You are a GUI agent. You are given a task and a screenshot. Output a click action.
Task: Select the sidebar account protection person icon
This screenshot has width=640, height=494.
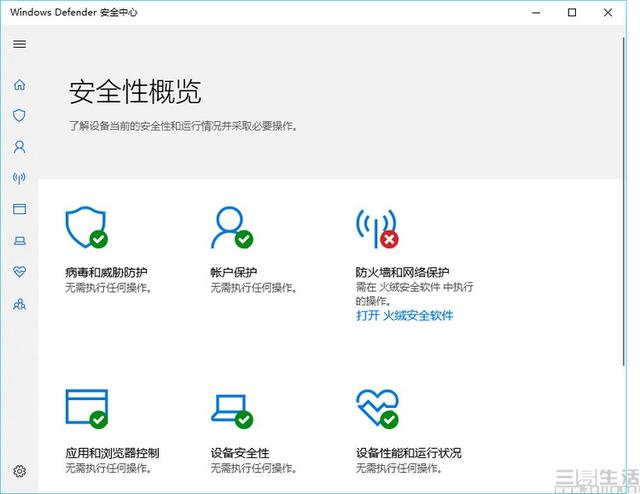[x=20, y=147]
